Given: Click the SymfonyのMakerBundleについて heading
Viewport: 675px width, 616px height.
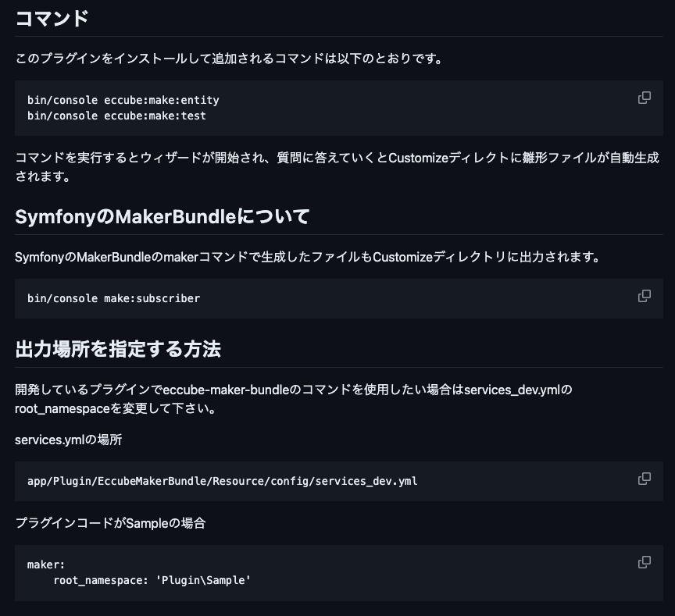Looking at the screenshot, I should [162, 216].
